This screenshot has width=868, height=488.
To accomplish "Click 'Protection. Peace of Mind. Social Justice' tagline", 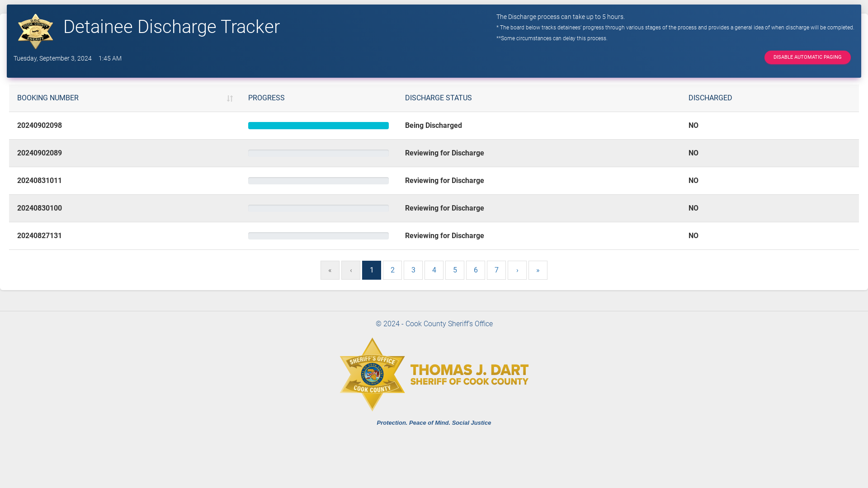I will 434,423.
